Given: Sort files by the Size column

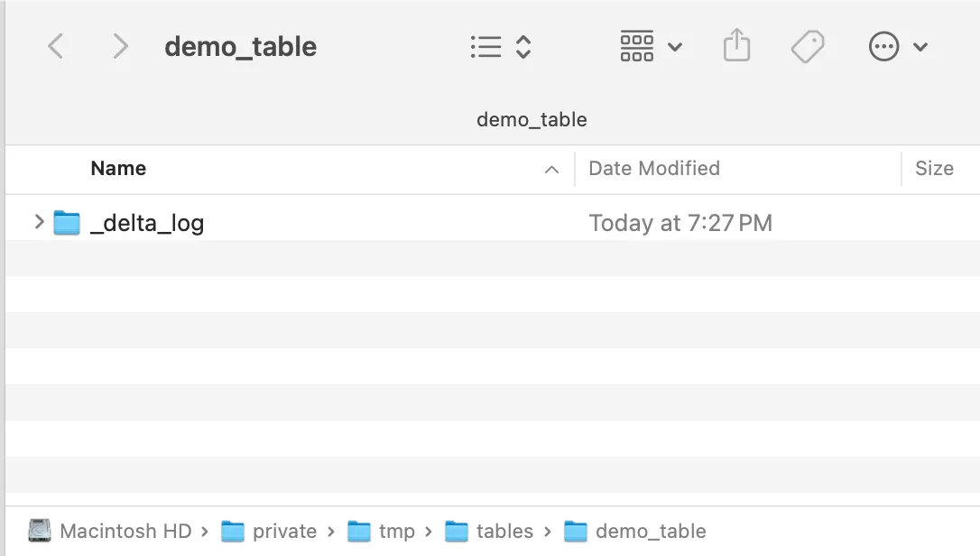Looking at the screenshot, I should point(934,169).
